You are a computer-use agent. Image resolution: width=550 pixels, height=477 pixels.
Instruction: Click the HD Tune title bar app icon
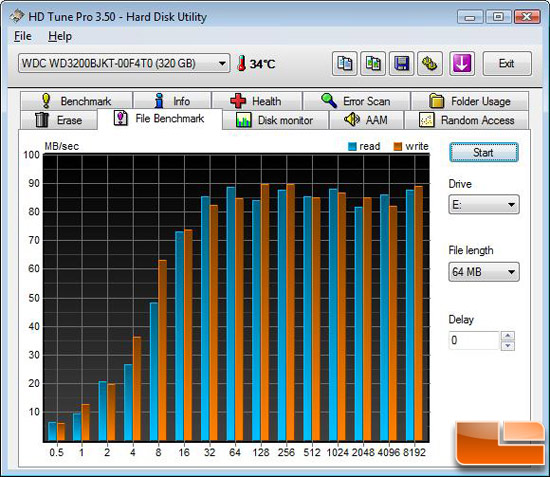(16, 16)
